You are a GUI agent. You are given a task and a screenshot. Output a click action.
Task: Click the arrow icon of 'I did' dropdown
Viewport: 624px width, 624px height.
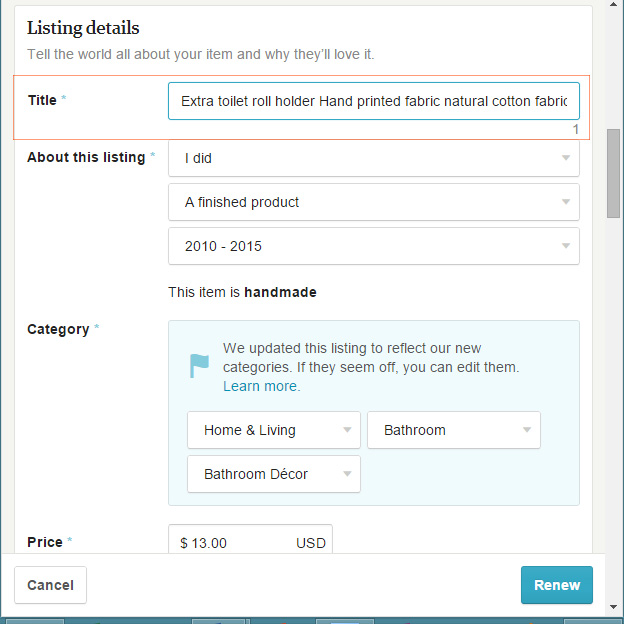tap(566, 158)
